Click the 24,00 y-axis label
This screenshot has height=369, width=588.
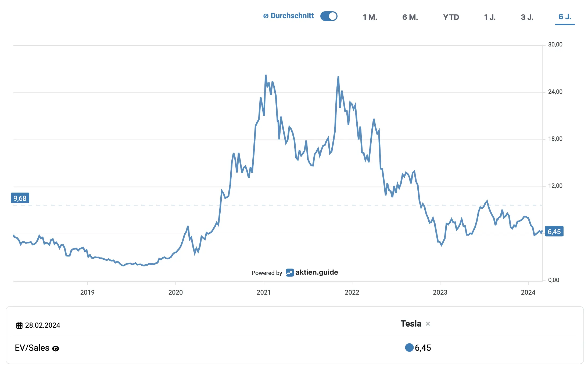coord(555,92)
